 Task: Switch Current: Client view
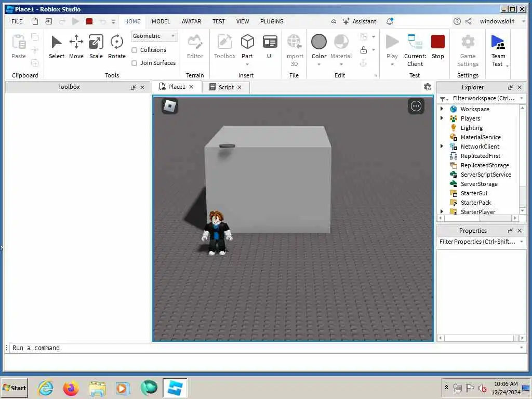tap(415, 50)
